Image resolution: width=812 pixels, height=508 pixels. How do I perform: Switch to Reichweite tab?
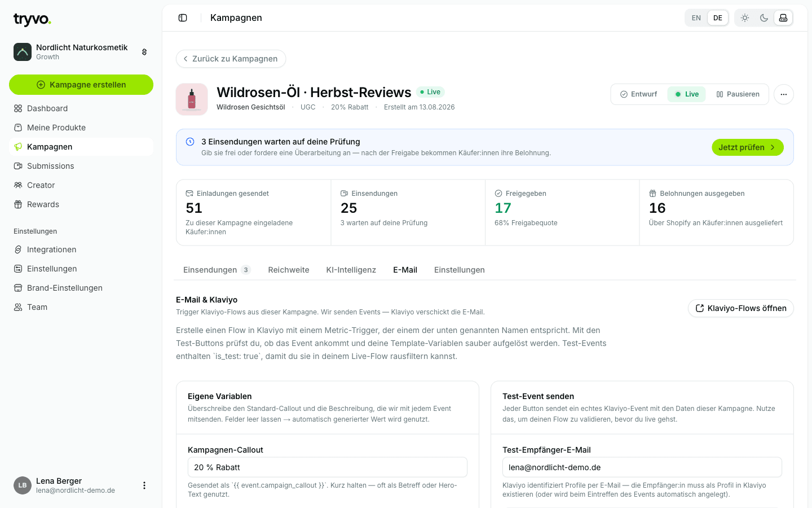click(x=289, y=270)
